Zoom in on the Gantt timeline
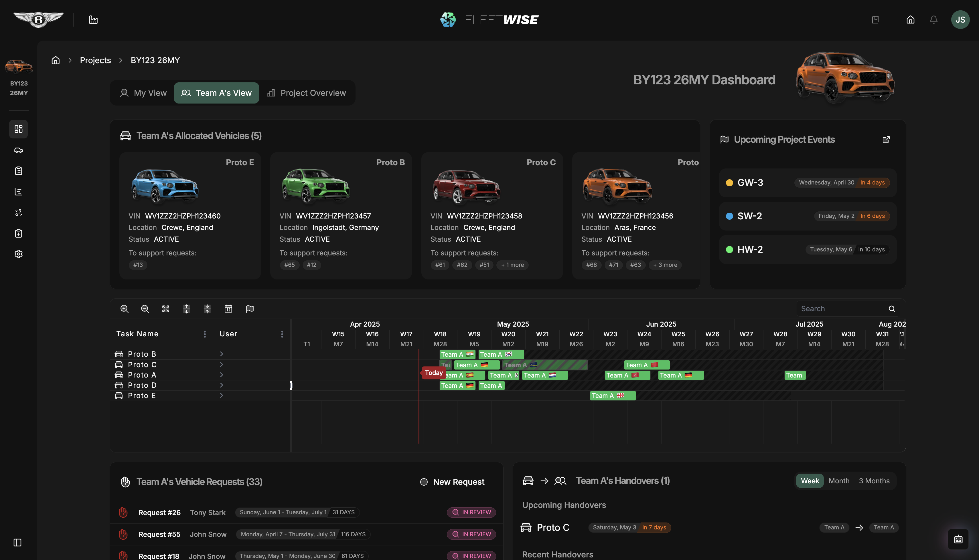The image size is (979, 560). [x=124, y=309]
